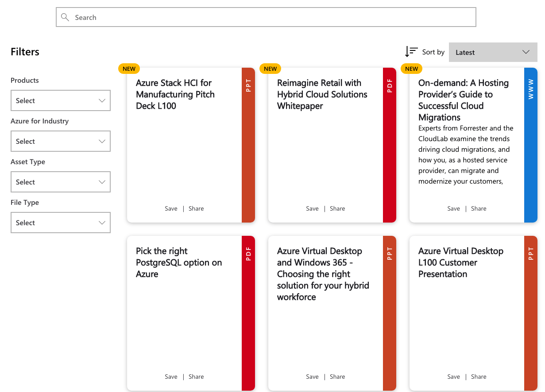The height and width of the screenshot is (392, 545).
Task: Click the WWW label on Hosting Provider's Guide card
Action: click(x=531, y=89)
